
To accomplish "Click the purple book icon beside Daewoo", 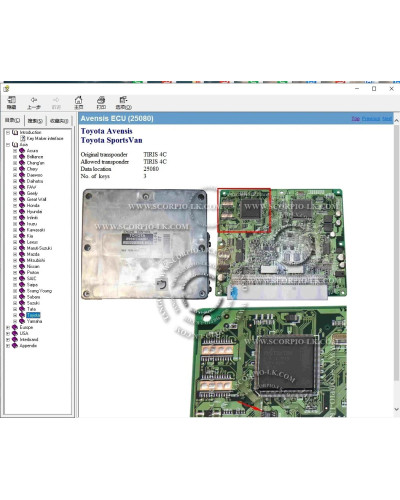I will [22, 175].
